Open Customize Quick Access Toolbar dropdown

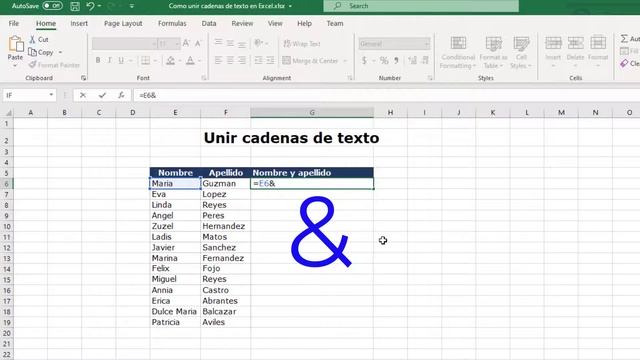tap(132, 6)
